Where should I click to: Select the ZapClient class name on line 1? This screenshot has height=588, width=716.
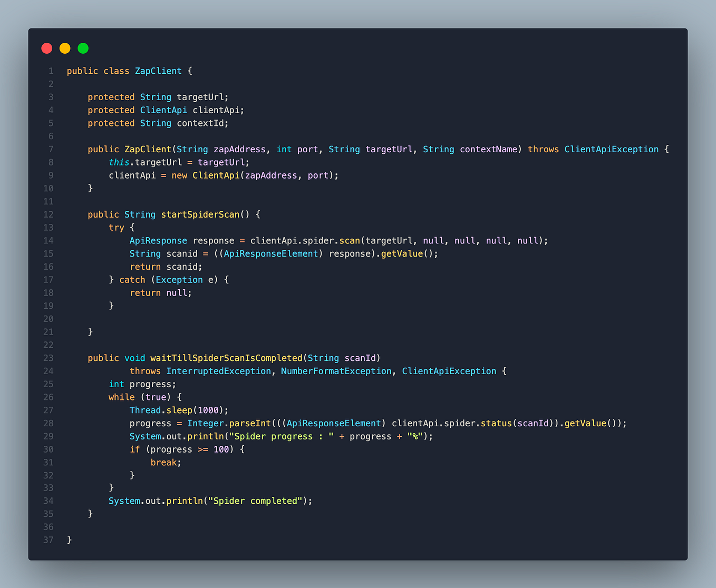click(158, 71)
